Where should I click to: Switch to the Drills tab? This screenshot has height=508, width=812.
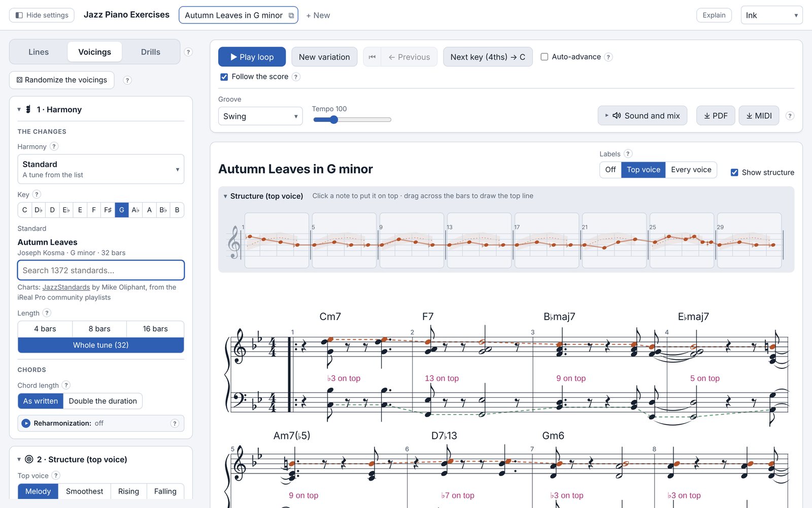[151, 52]
